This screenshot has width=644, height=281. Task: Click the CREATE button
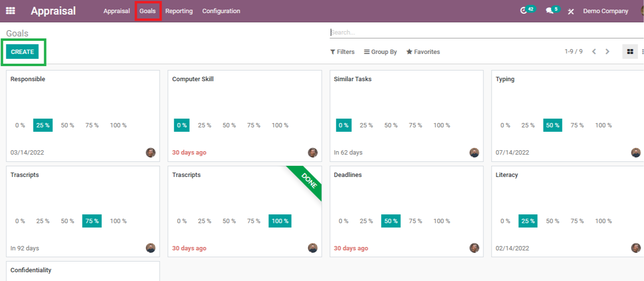(22, 52)
